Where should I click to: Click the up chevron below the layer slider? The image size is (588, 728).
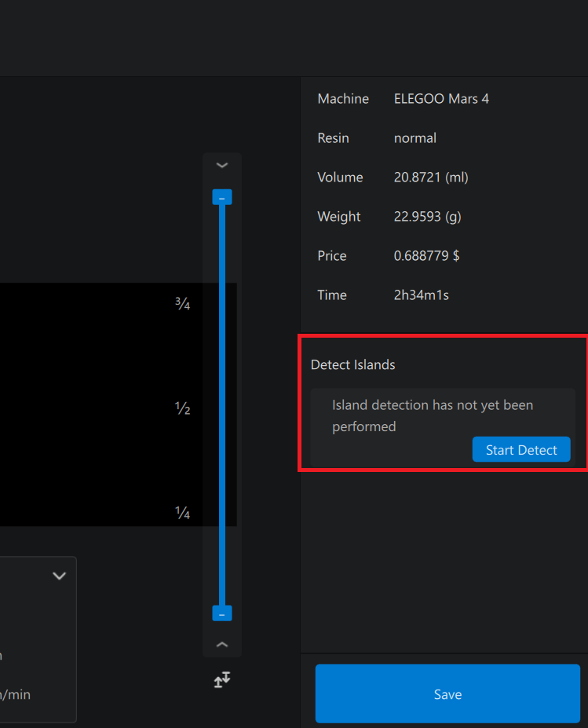click(222, 645)
